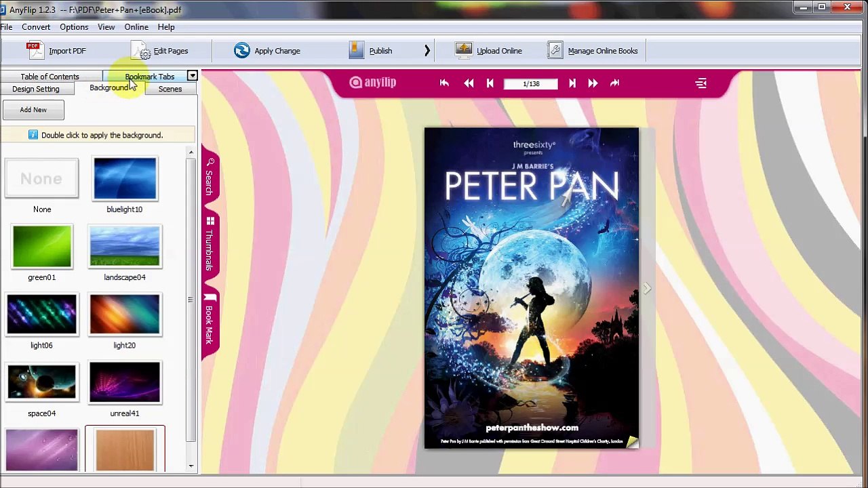Click the splitter grip of the background panel
The width and height of the screenshot is (868, 488).
point(191,299)
